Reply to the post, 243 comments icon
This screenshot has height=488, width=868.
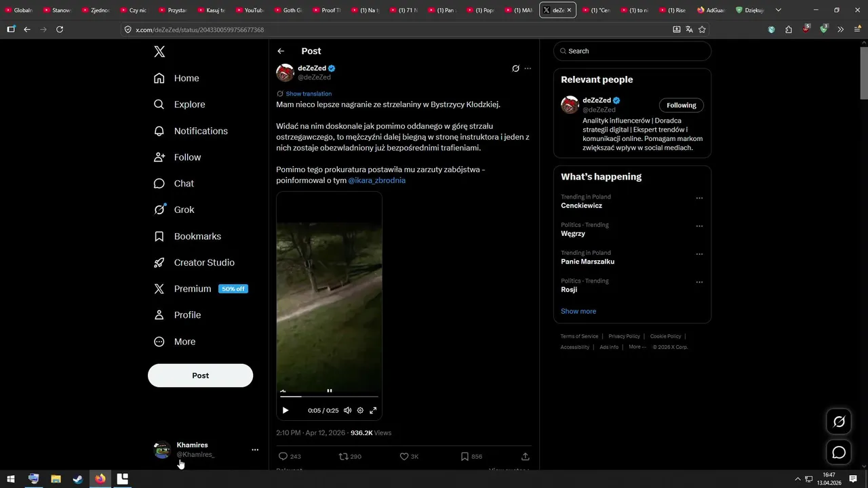click(290, 457)
